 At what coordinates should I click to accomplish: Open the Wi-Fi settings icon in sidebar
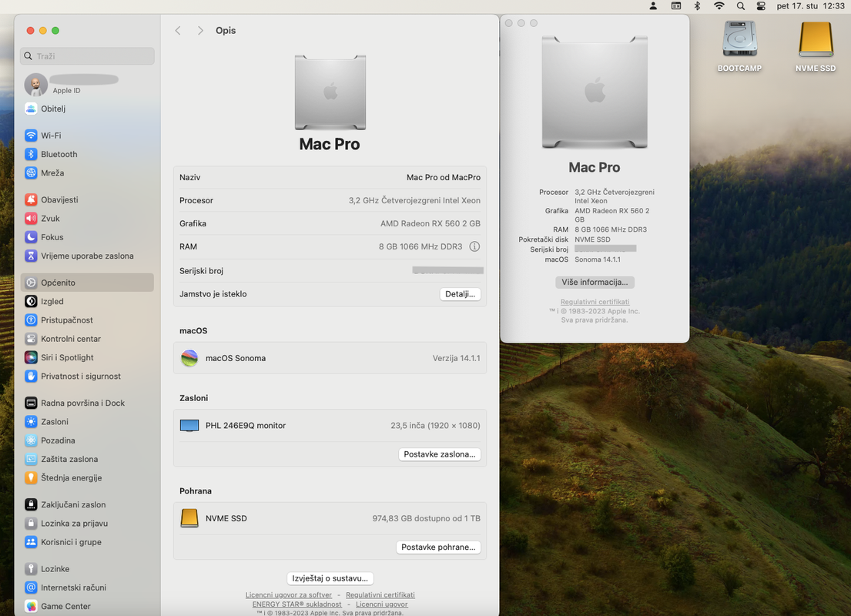[31, 136]
